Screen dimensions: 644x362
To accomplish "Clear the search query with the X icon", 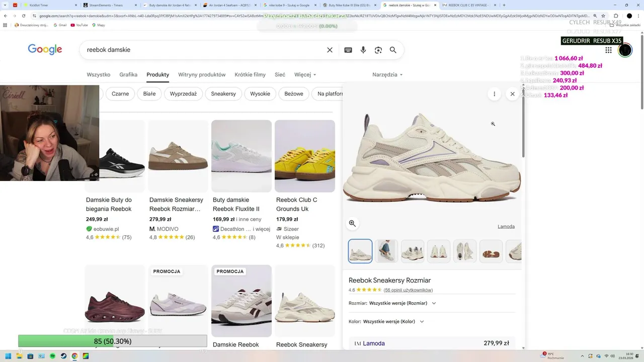I will pyautogui.click(x=330, y=50).
